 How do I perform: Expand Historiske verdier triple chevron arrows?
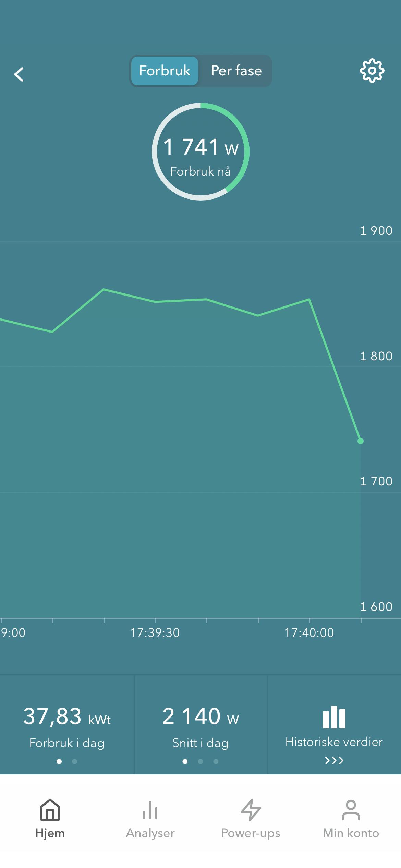334,760
